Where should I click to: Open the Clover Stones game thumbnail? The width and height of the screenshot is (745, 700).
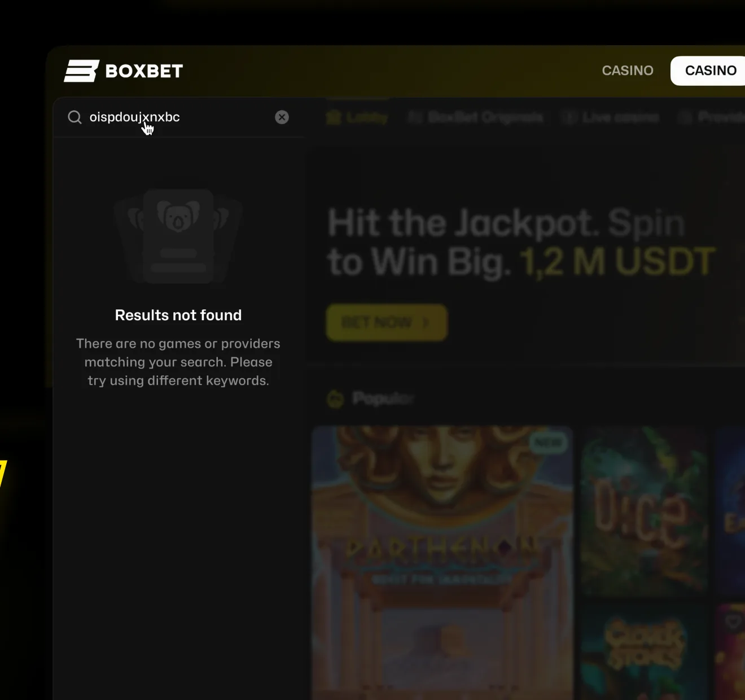point(645,652)
